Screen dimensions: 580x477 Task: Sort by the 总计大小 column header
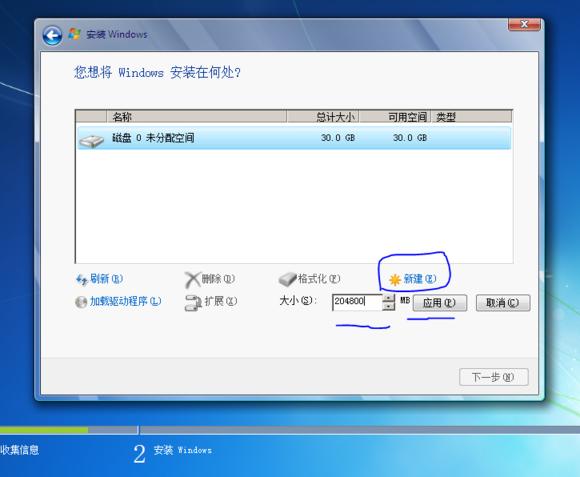coord(323,117)
